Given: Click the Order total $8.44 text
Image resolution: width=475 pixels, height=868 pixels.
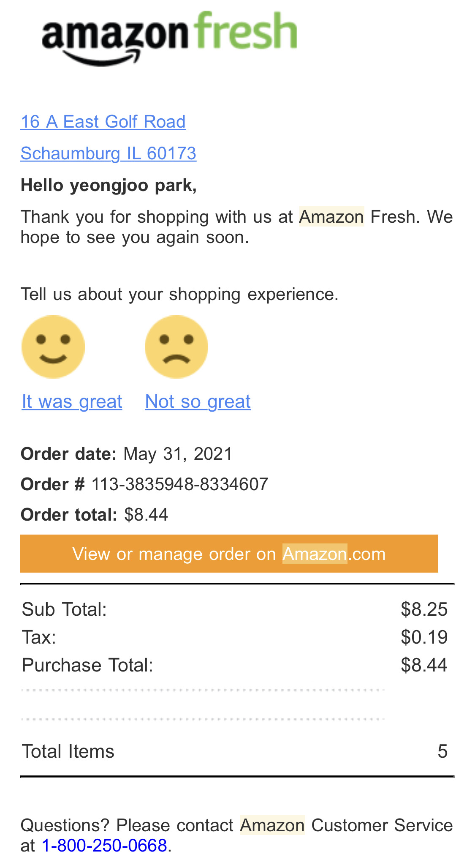Looking at the screenshot, I should click(x=146, y=515).
